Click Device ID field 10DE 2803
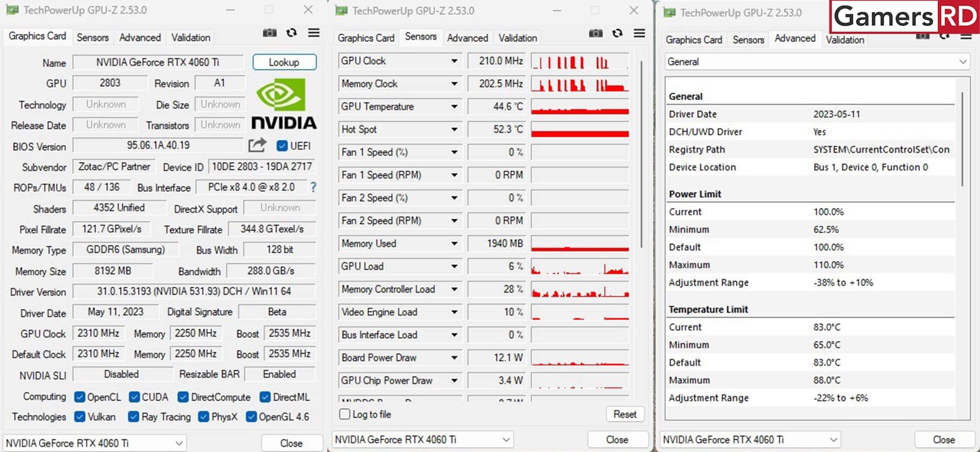The width and height of the screenshot is (980, 452). pos(261,166)
